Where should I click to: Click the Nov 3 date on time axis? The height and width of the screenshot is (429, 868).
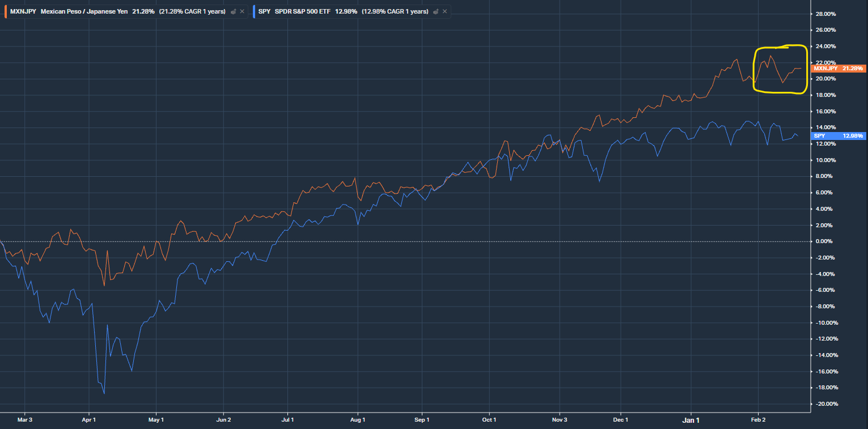click(x=560, y=420)
